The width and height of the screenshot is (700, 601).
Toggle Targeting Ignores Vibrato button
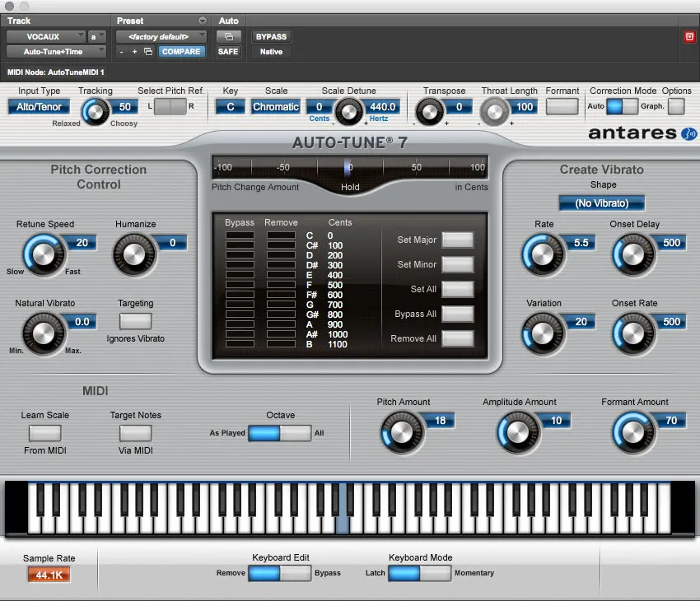(135, 321)
